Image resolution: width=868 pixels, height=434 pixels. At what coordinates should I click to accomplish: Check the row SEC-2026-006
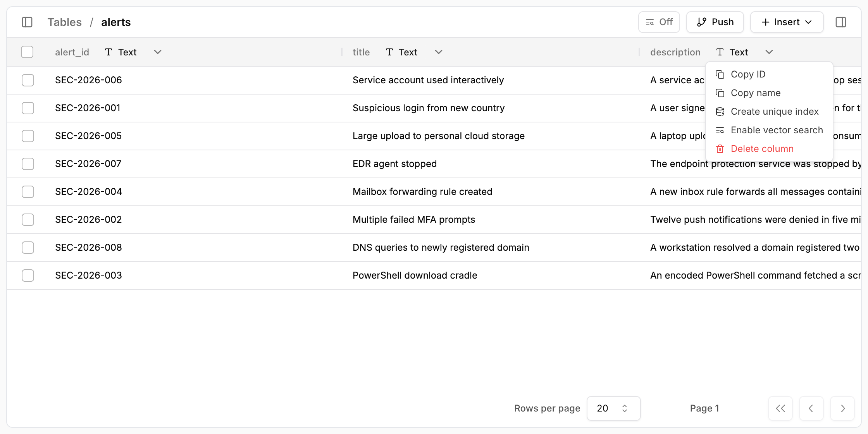[28, 80]
